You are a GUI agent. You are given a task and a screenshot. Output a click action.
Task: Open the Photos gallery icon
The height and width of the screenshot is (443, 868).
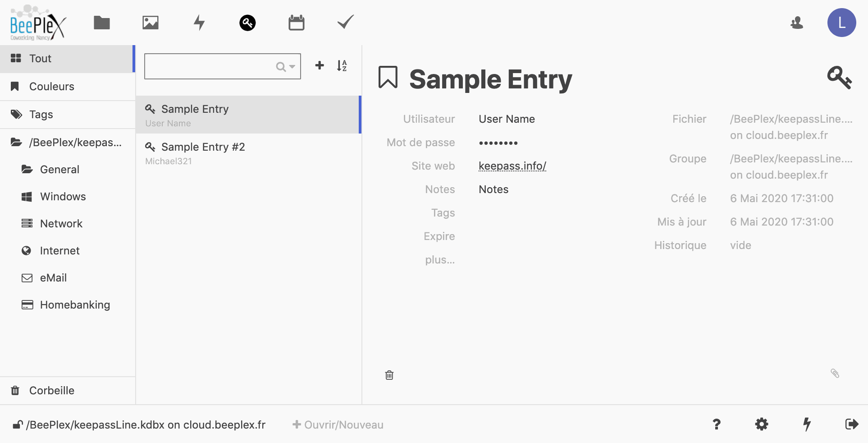151,23
